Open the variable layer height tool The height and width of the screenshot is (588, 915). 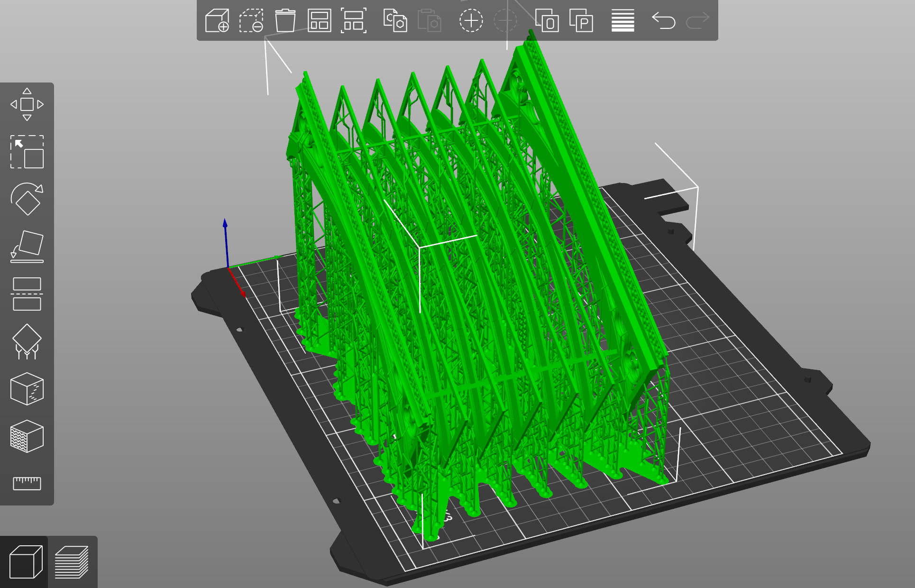(622, 21)
